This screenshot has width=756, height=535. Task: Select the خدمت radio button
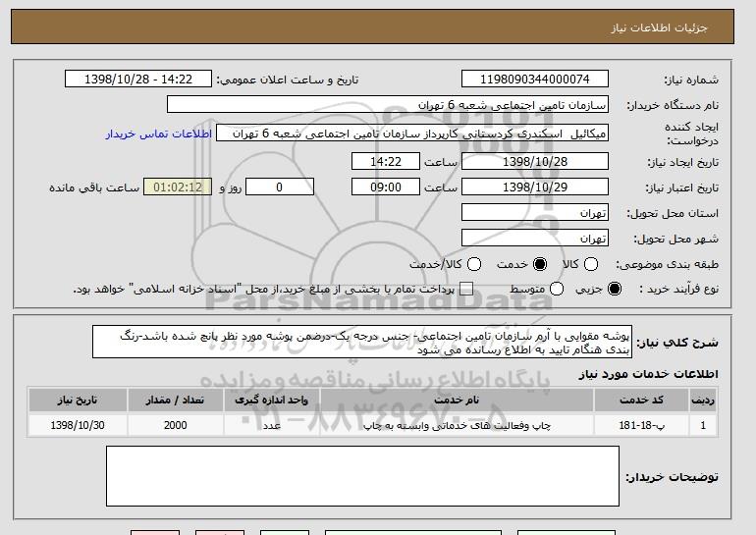click(540, 264)
